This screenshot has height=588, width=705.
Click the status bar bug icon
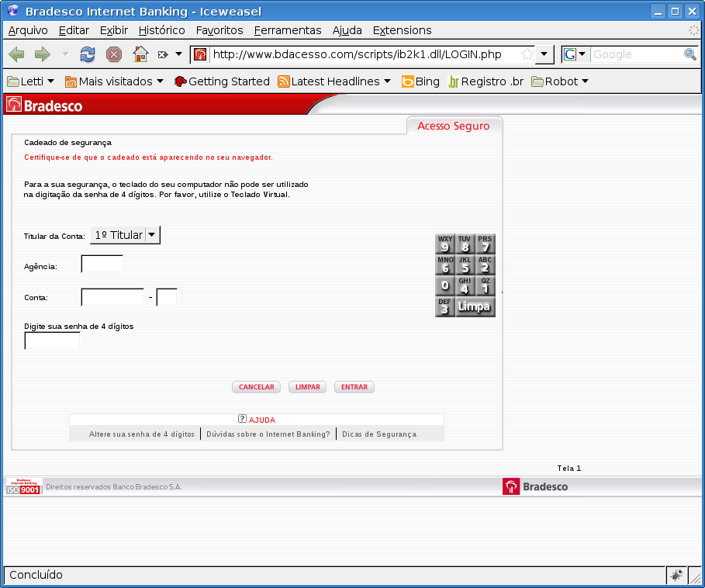click(676, 575)
